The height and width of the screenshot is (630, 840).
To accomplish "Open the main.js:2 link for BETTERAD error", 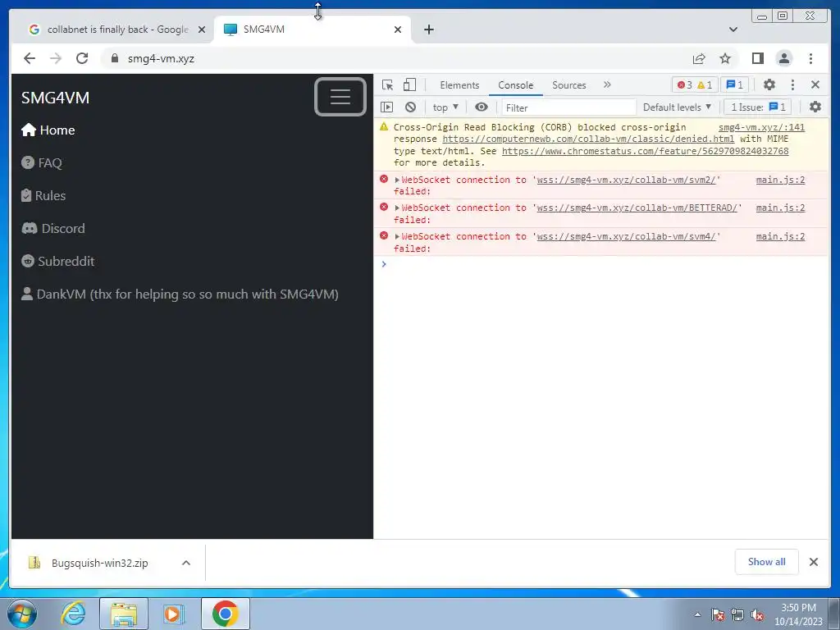I will point(780,208).
